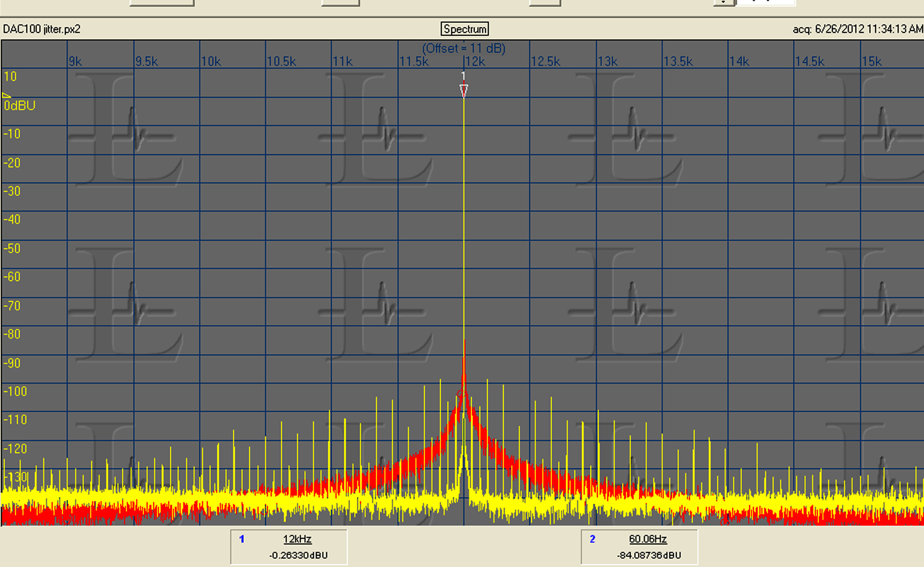Click the underlined 12kHz cursor readout

(x=297, y=539)
